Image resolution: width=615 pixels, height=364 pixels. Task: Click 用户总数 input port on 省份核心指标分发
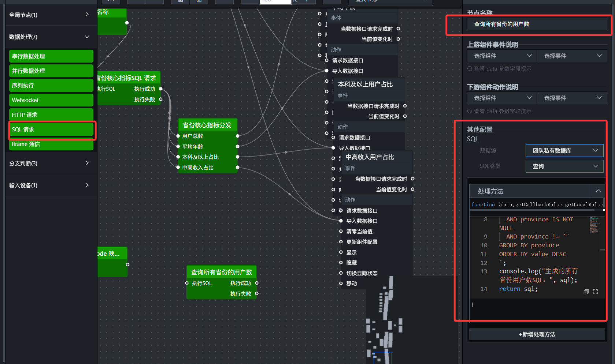(x=178, y=136)
